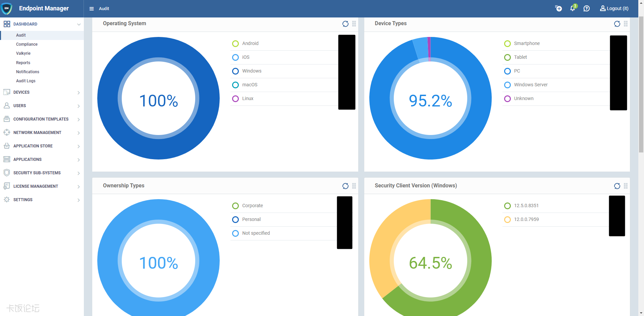
Task: Toggle iOS legend marker
Action: coord(235,57)
